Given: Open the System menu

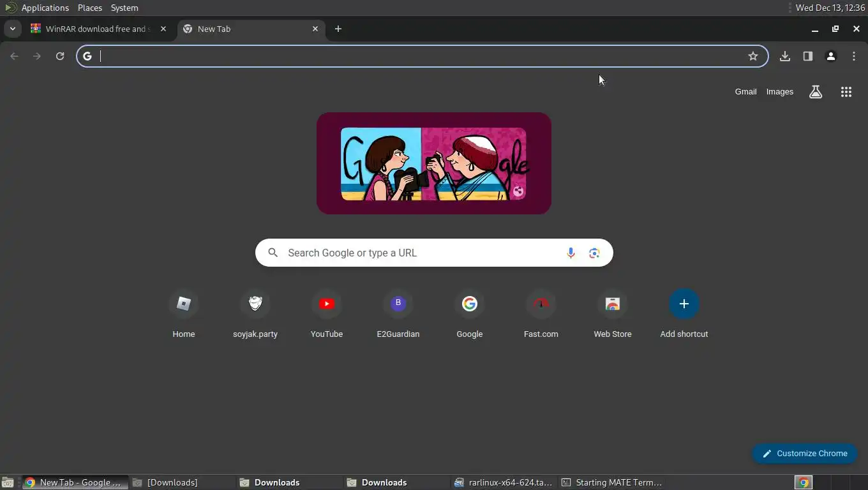Looking at the screenshot, I should 124,8.
